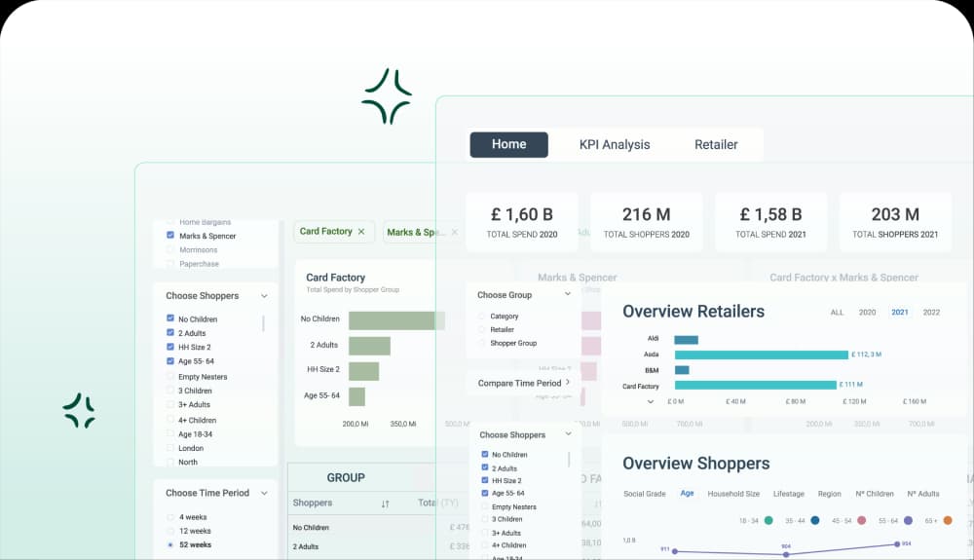The width and height of the screenshot is (974, 560).
Task: Check 4+ Children in back window's Choose Shoppers
Action: tap(170, 420)
